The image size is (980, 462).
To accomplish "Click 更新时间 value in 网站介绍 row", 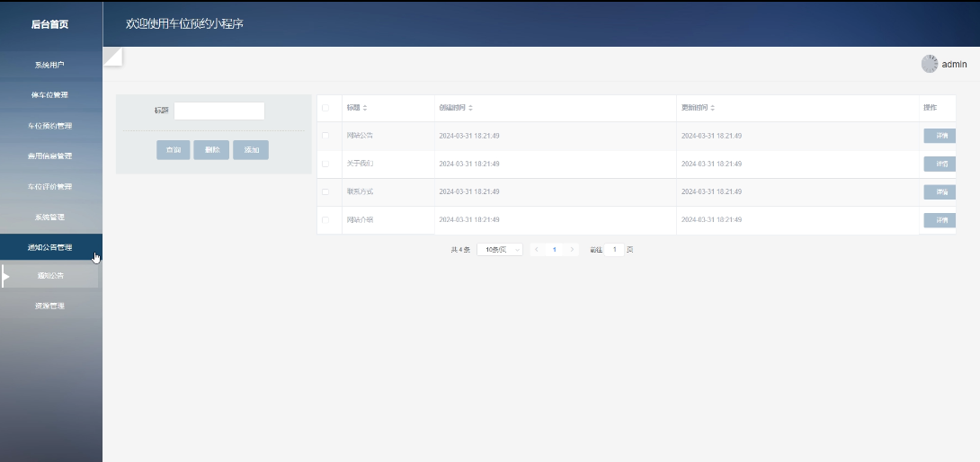I will pyautogui.click(x=711, y=220).
